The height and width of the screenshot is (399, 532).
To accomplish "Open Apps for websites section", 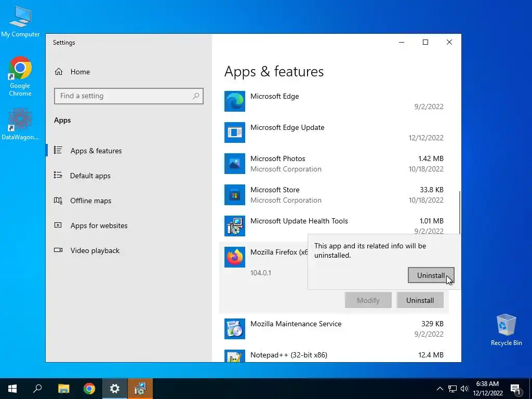I will coord(99,225).
